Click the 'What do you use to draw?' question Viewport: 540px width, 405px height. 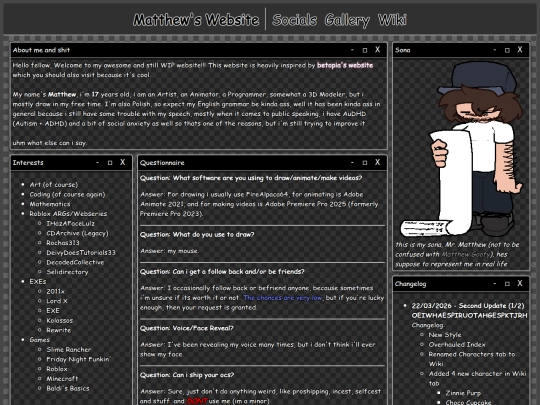[x=197, y=235]
